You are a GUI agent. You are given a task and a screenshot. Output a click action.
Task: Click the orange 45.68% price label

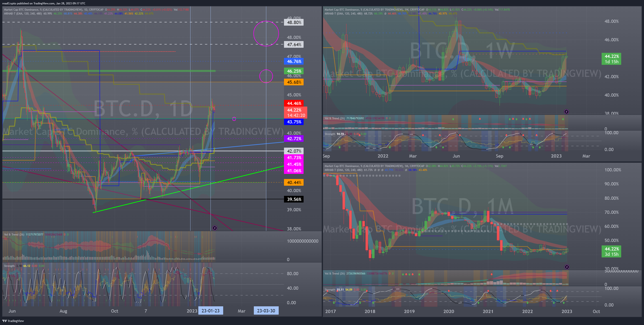point(294,82)
